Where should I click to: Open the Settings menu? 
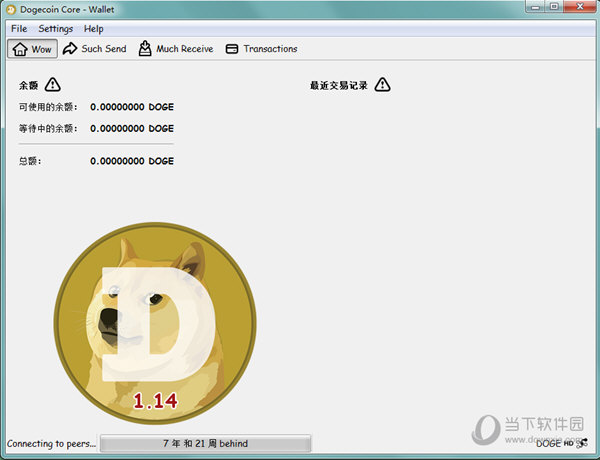pos(56,29)
